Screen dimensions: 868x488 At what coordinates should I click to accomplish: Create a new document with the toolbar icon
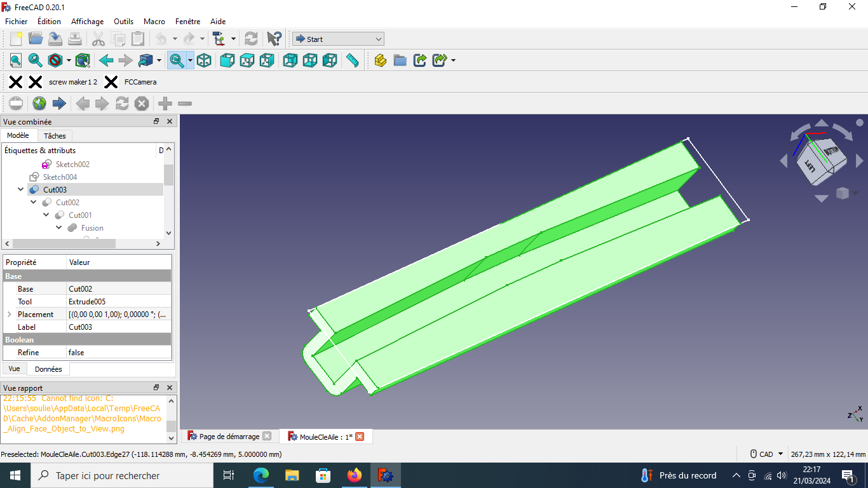pyautogui.click(x=16, y=39)
